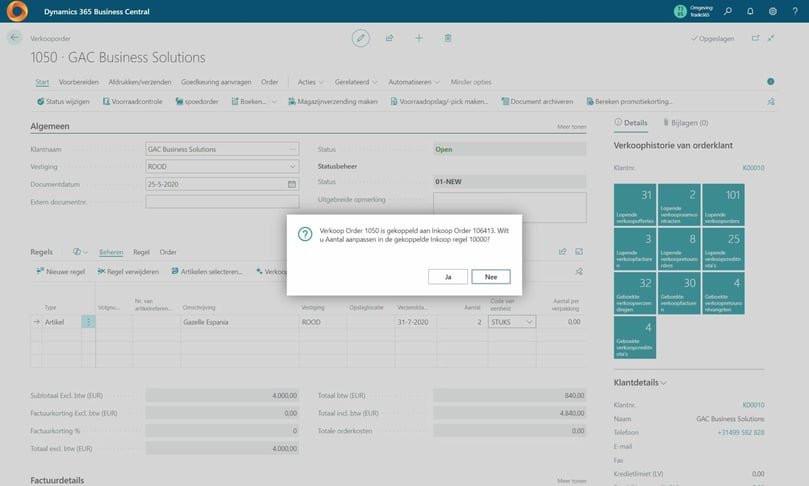Open the Automatiseren menu dropdown
Screen dimensions: 809x486
[414, 82]
